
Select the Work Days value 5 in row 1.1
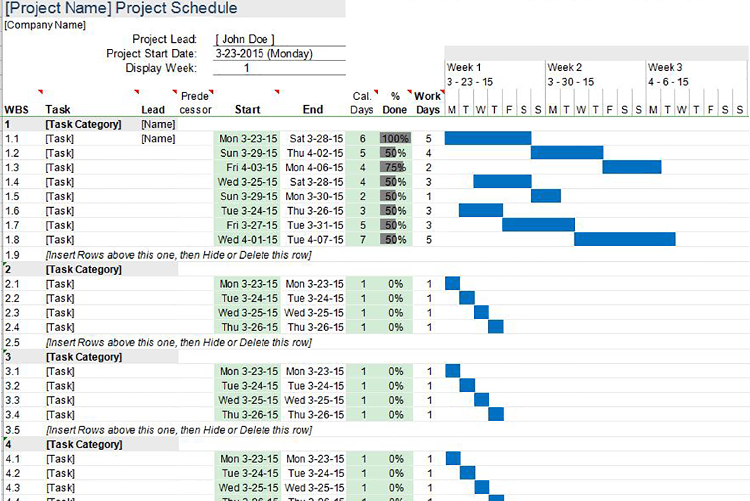pyautogui.click(x=429, y=138)
